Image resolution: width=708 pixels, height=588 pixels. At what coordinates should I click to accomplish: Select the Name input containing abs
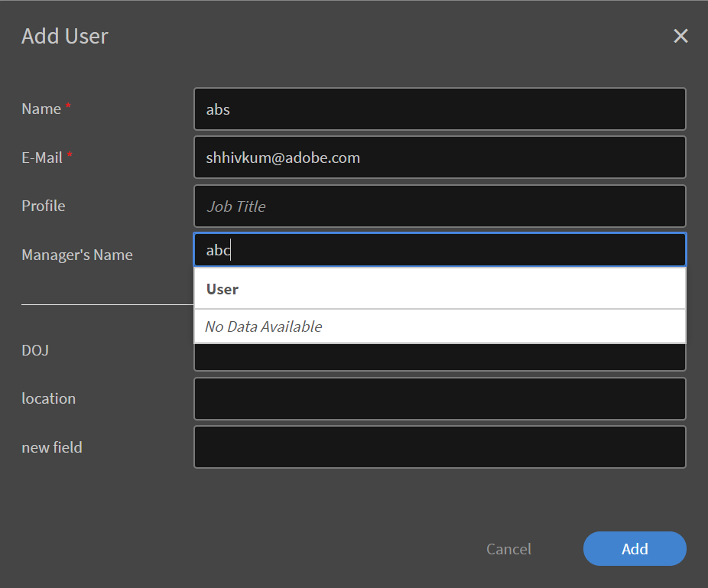pyautogui.click(x=440, y=109)
